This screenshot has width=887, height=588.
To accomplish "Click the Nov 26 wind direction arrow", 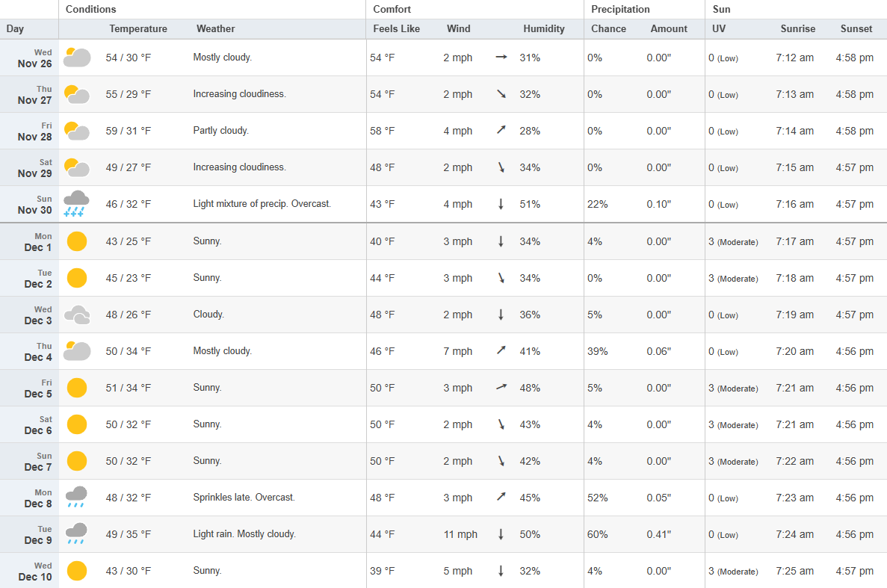I will (x=501, y=58).
